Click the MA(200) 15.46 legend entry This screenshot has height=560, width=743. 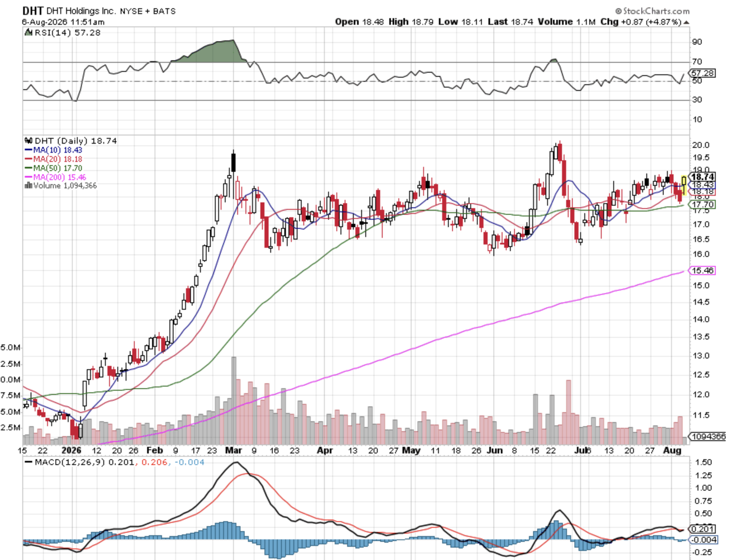pyautogui.click(x=60, y=177)
